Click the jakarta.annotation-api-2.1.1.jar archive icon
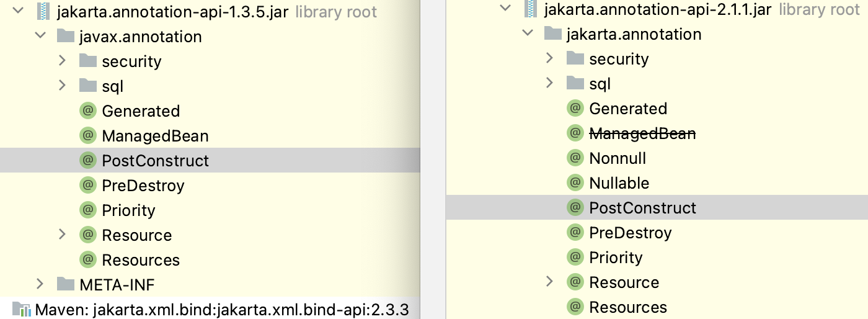Screen dimensions: 868x319 tap(531, 9)
